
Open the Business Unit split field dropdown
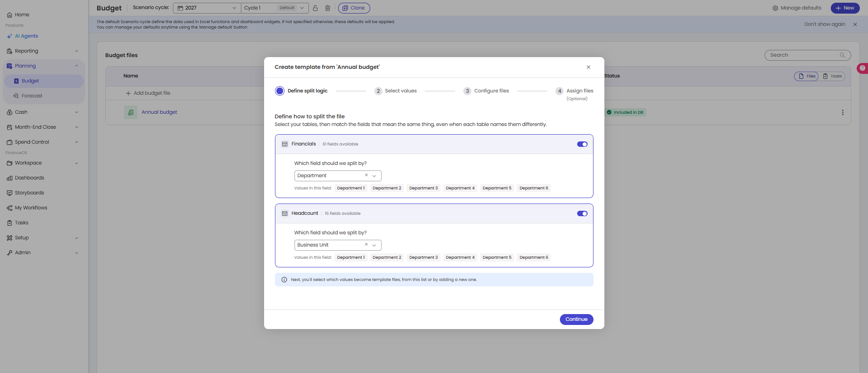tap(374, 245)
